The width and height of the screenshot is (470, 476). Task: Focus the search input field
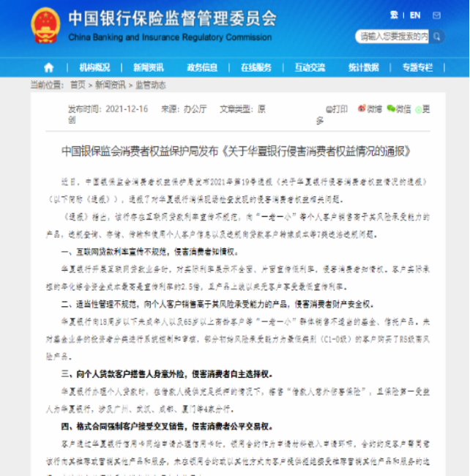(392, 37)
